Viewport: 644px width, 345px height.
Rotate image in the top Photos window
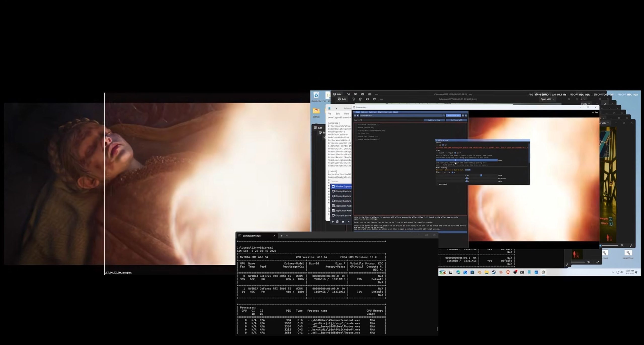[x=348, y=94]
